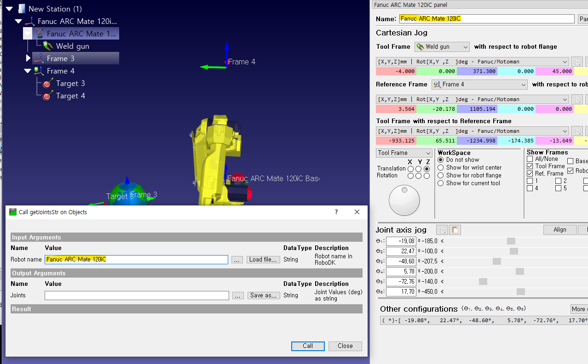The image size is (588, 364).
Task: Click the Robot name input field
Action: point(136,260)
